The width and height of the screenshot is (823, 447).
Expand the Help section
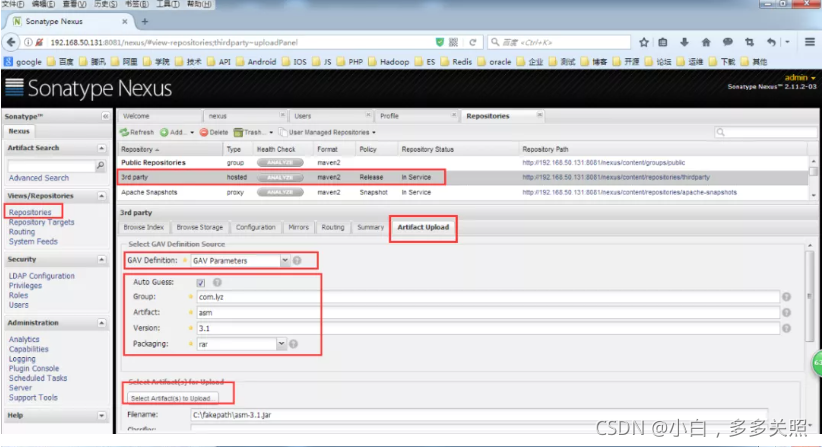[x=101, y=416]
